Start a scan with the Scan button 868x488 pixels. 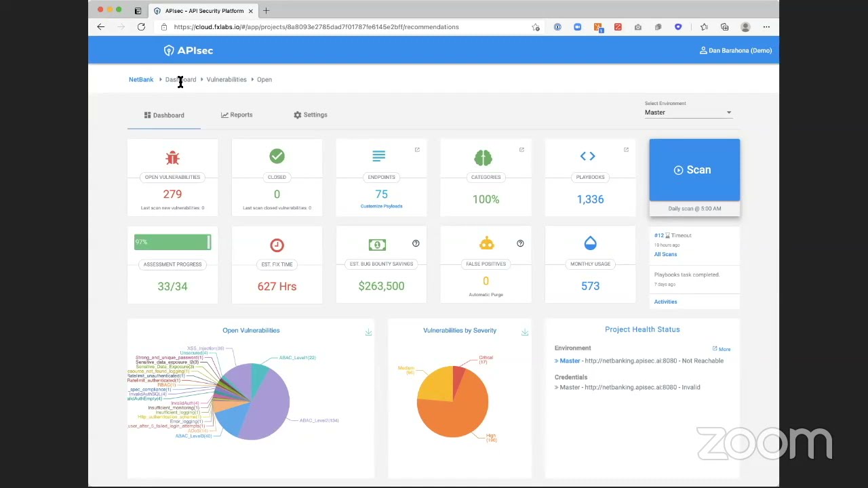tap(694, 170)
